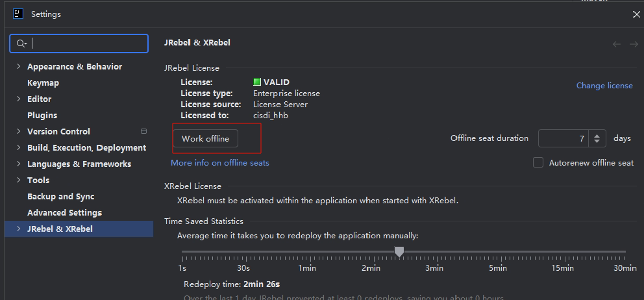
Task: Click the IntelliJ IDEA logo icon
Action: point(18,14)
